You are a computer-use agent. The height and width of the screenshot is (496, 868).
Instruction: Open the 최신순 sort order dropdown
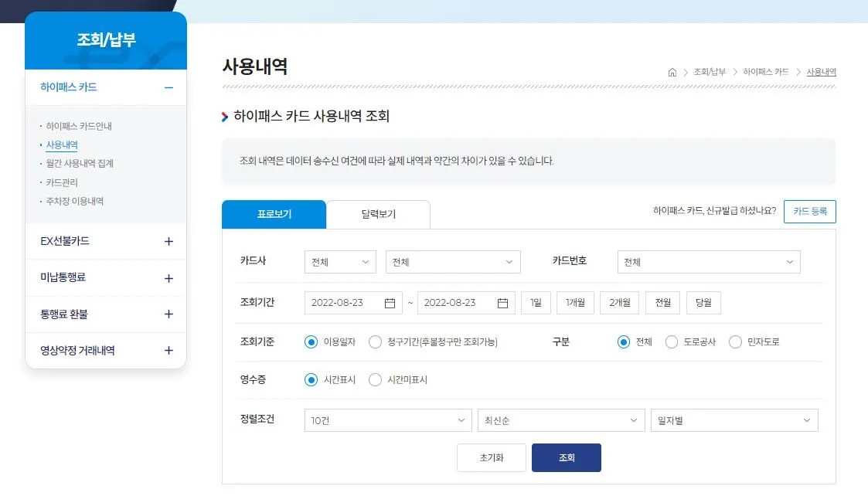(561, 420)
